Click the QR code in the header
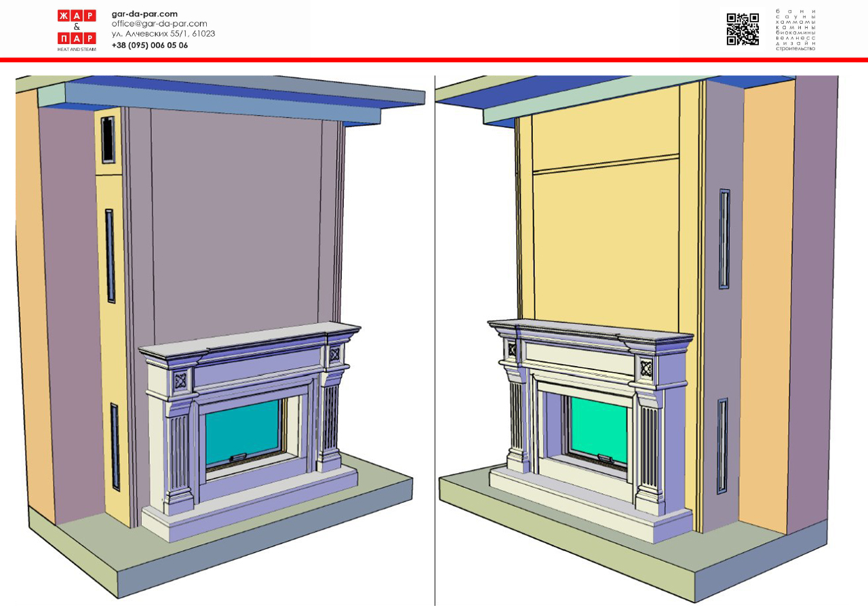The height and width of the screenshot is (616, 868). point(743,29)
